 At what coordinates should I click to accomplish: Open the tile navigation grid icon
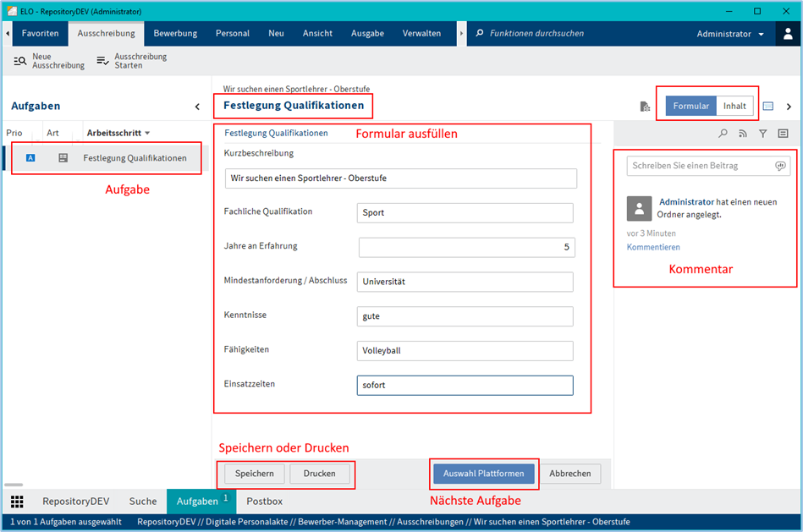[17, 502]
